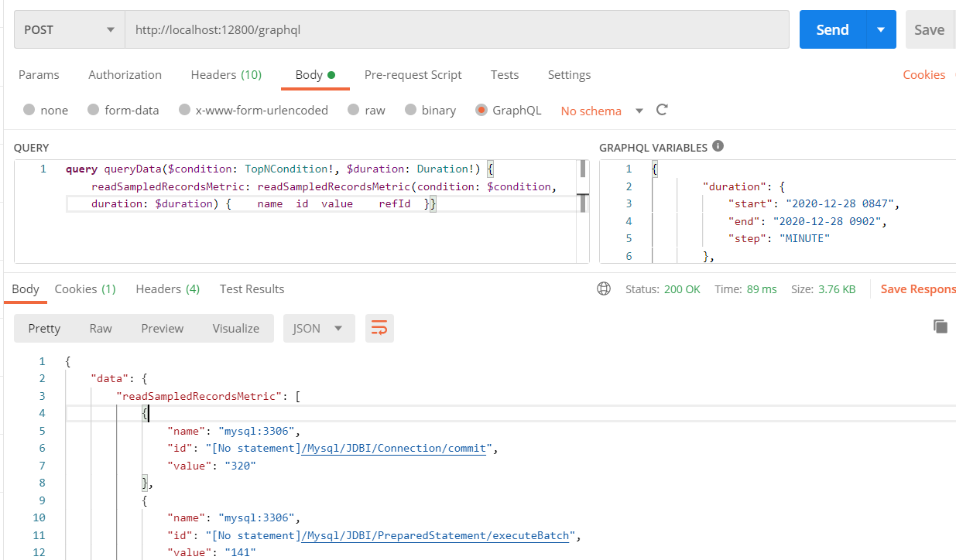This screenshot has width=956, height=560.
Task: Click the "data" key in response
Action: pos(110,378)
